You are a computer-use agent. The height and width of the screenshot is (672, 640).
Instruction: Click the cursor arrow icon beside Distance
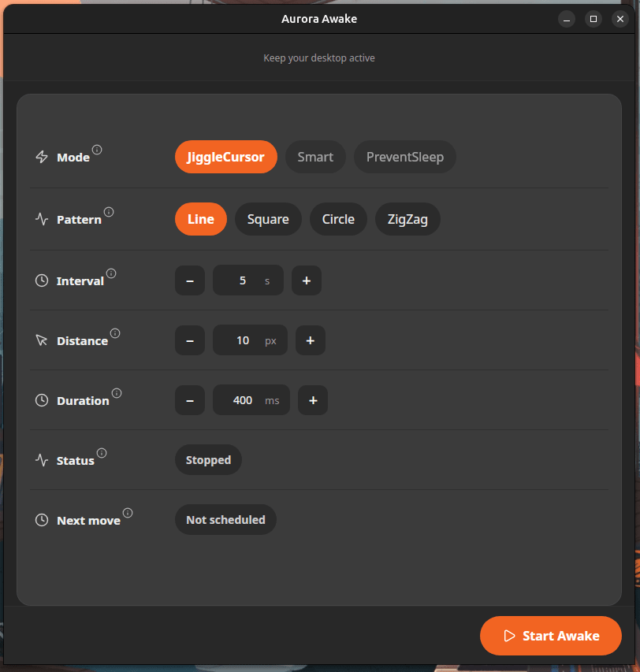click(42, 340)
